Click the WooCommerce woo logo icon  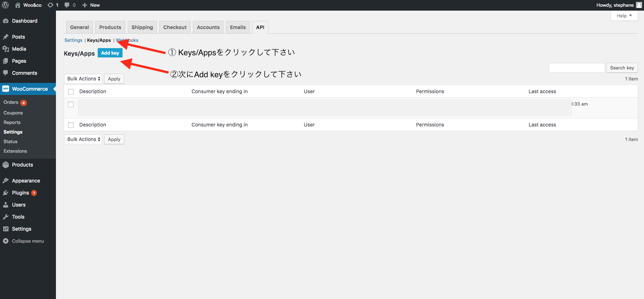tap(6, 89)
